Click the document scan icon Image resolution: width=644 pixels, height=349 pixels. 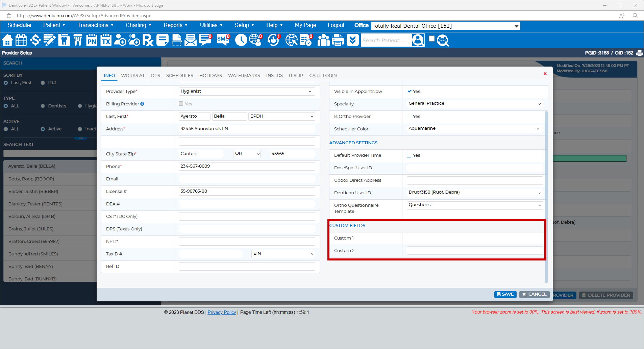[177, 40]
